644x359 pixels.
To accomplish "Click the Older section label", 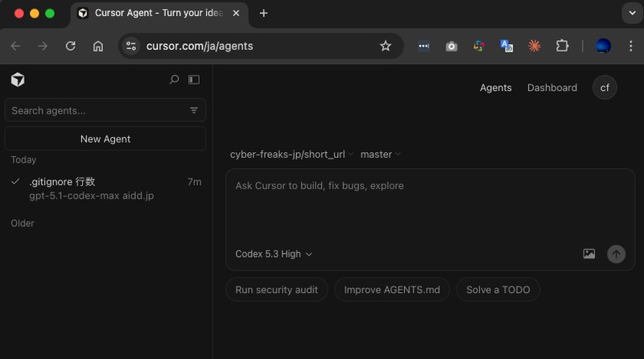I will pyautogui.click(x=23, y=223).
